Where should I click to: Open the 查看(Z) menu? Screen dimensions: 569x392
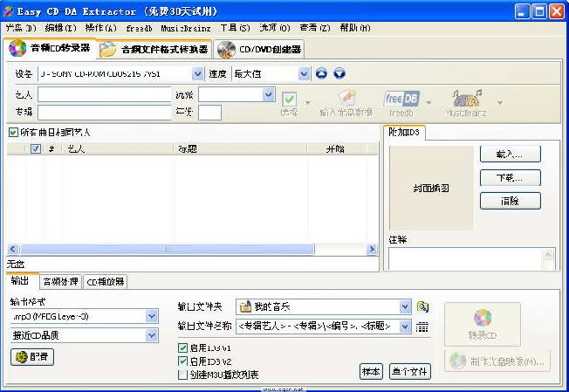[x=315, y=28]
